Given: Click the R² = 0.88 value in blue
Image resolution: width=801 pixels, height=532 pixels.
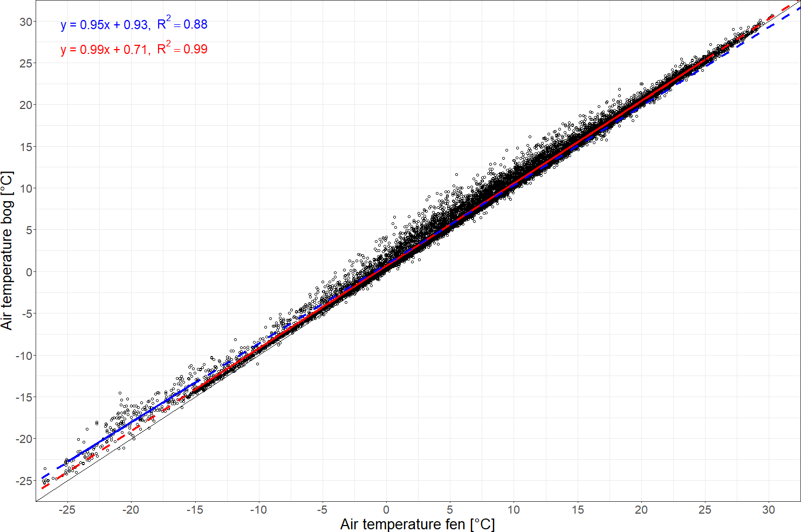Looking at the screenshot, I should click(182, 24).
